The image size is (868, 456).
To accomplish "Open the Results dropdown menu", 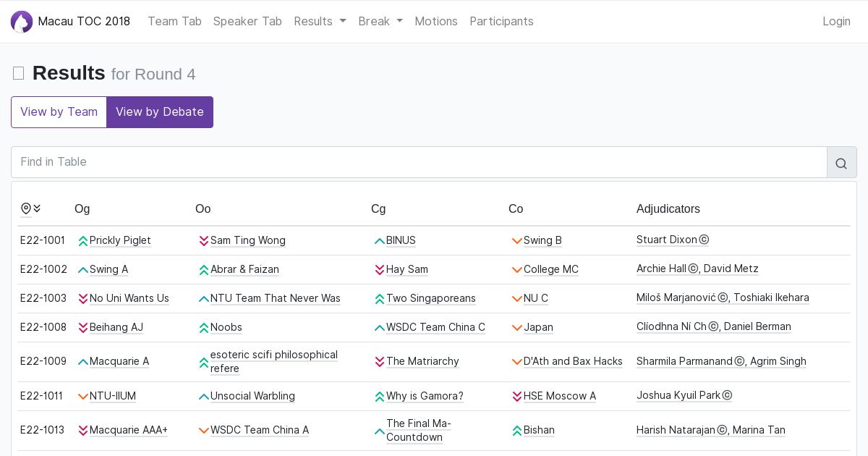I will 320,22.
